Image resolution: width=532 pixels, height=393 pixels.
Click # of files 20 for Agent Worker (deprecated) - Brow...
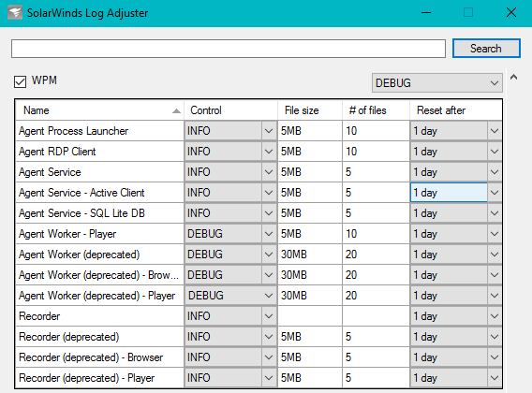(376, 275)
